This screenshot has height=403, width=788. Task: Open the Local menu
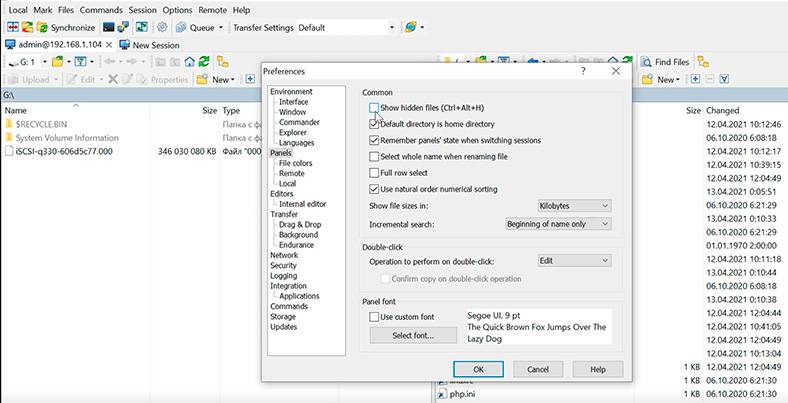[18, 10]
